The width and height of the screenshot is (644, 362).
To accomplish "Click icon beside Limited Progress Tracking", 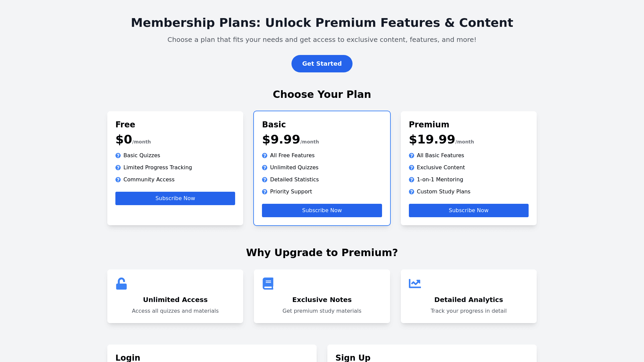I will coord(118,168).
